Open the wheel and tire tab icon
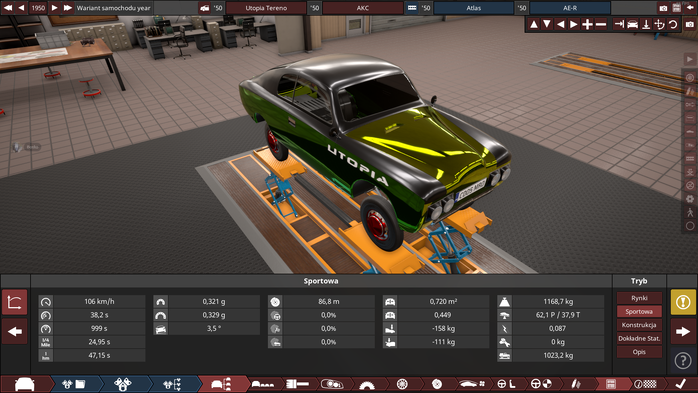 tap(402, 384)
